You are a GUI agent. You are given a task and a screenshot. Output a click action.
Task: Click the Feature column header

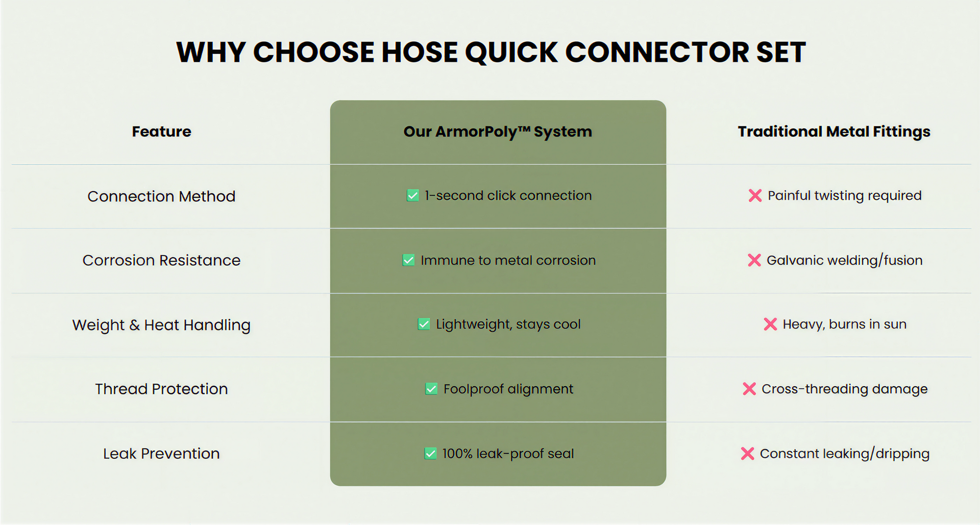(x=162, y=131)
